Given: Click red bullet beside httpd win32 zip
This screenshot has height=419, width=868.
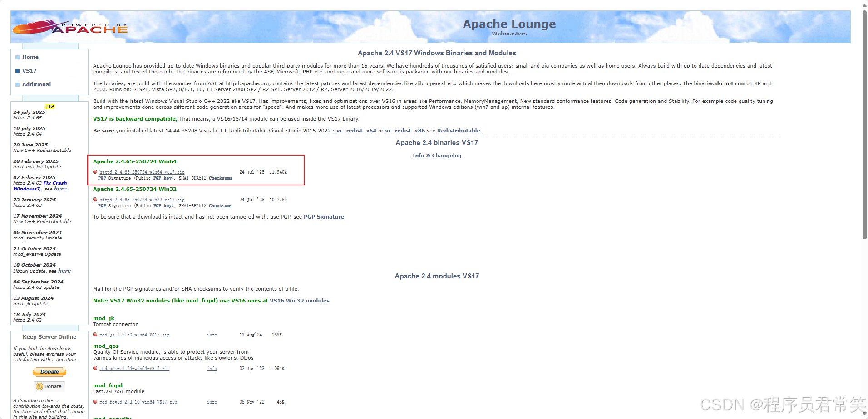Looking at the screenshot, I should (x=95, y=200).
